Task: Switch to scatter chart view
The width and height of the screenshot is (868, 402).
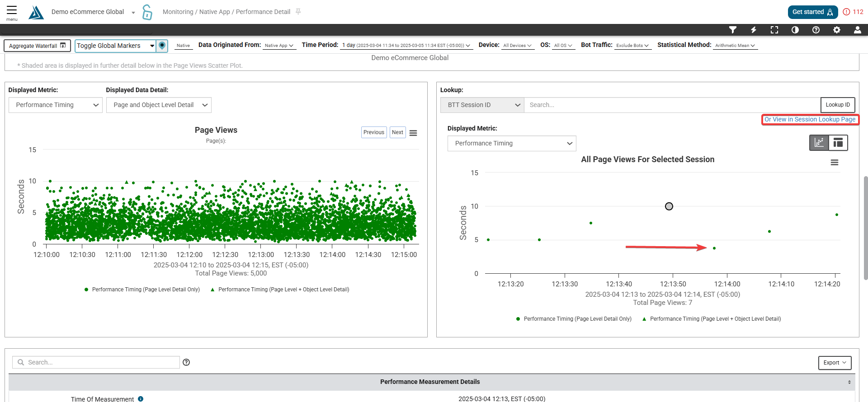Action: pos(819,143)
